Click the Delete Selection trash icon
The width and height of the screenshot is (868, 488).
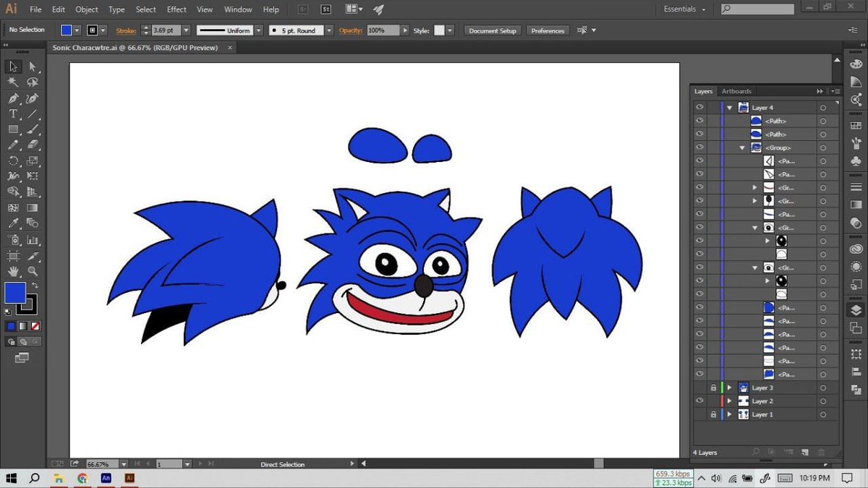[821, 453]
